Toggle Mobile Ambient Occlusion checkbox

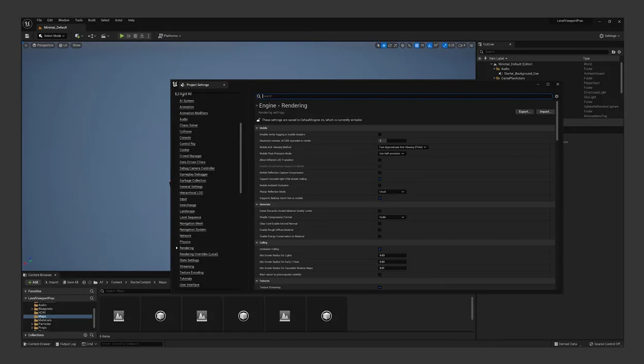(380, 185)
